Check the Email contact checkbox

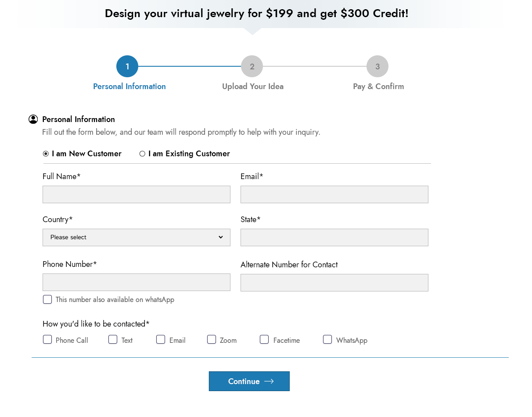point(161,339)
